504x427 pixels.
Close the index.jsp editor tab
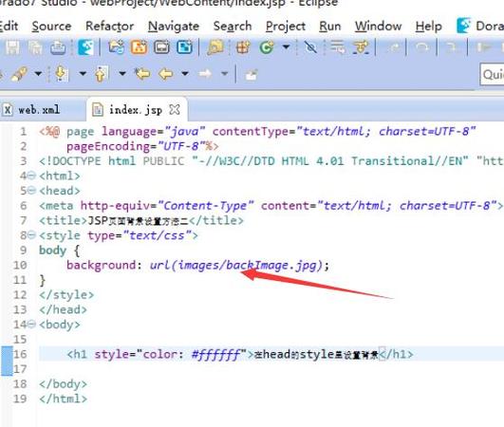click(175, 109)
